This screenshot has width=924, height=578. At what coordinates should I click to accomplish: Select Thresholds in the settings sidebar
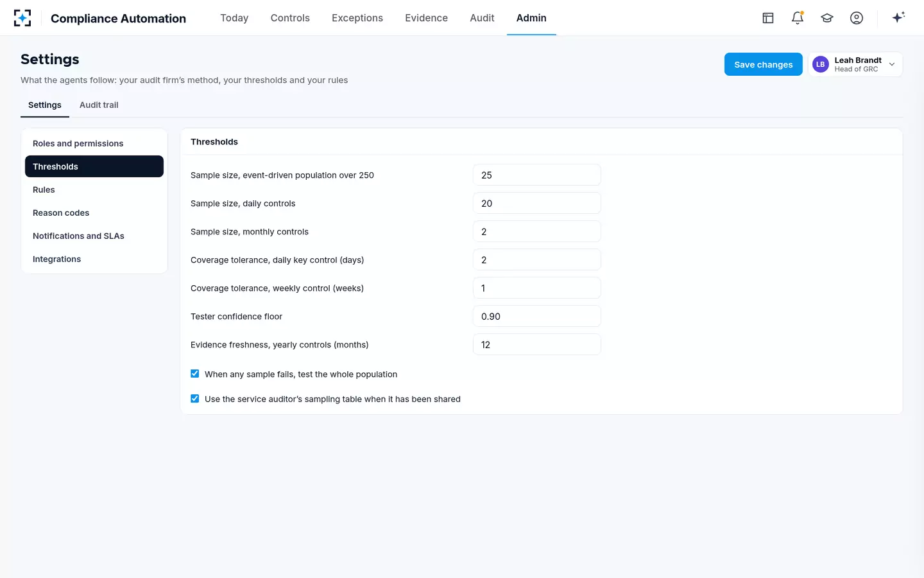[94, 166]
